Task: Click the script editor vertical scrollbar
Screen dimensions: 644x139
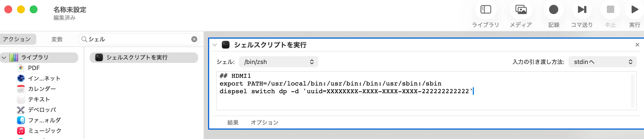Action: [633, 91]
